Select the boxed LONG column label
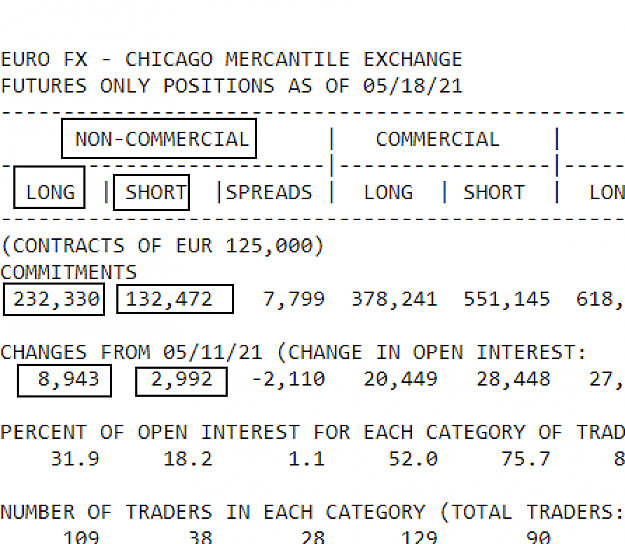The height and width of the screenshot is (544, 625). coord(49,187)
